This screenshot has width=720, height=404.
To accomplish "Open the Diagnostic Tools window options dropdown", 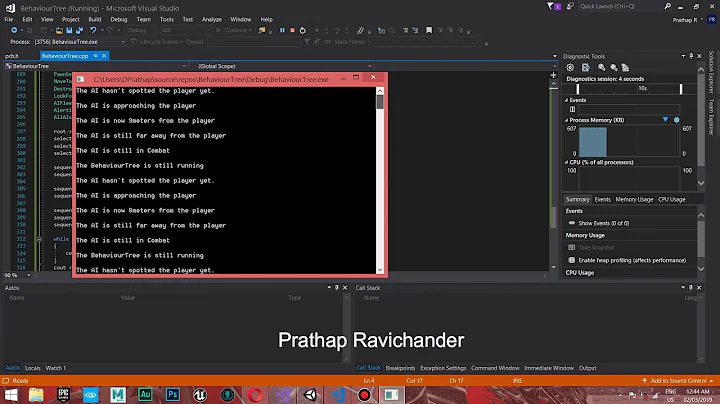I will coord(683,56).
